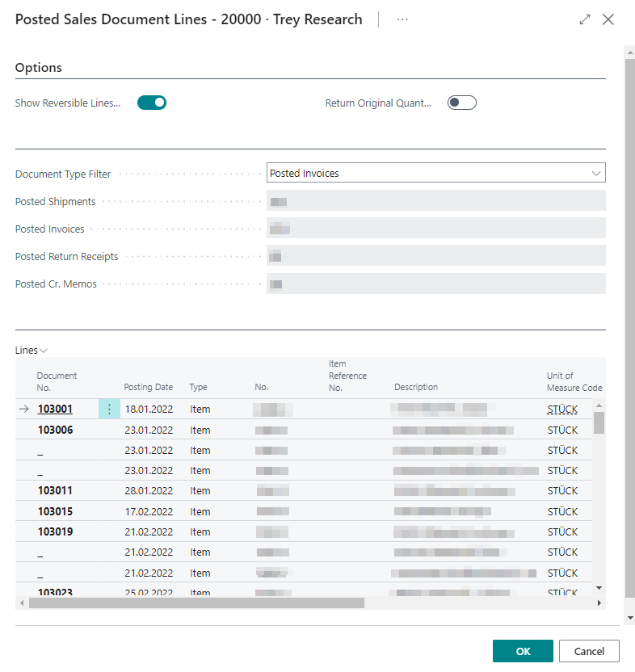Open the more options ellipsis in title bar

click(x=402, y=19)
